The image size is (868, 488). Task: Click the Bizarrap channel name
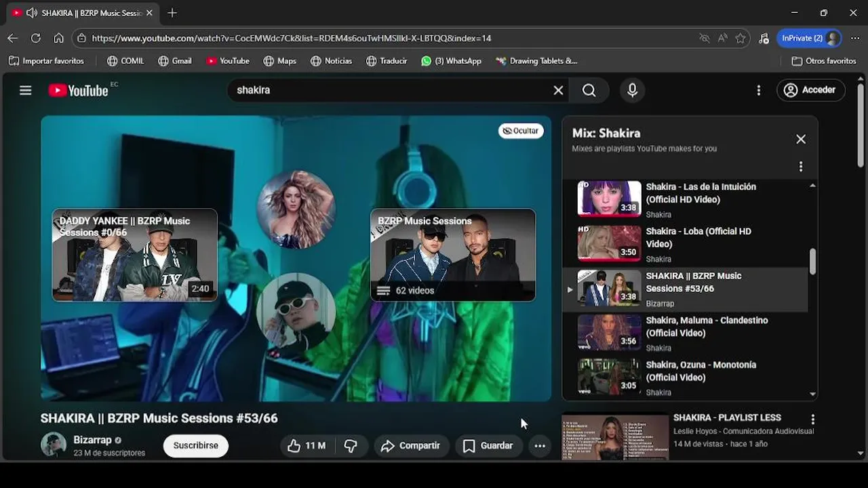tap(92, 440)
